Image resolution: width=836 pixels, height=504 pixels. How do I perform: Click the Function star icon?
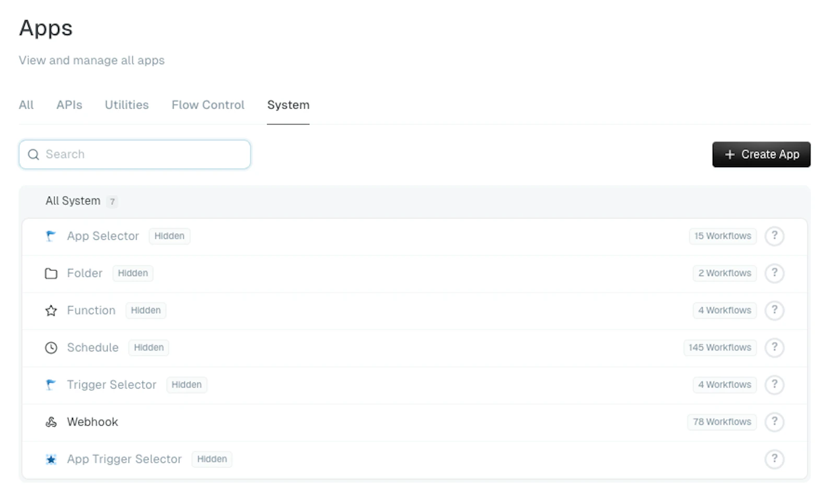coord(51,310)
